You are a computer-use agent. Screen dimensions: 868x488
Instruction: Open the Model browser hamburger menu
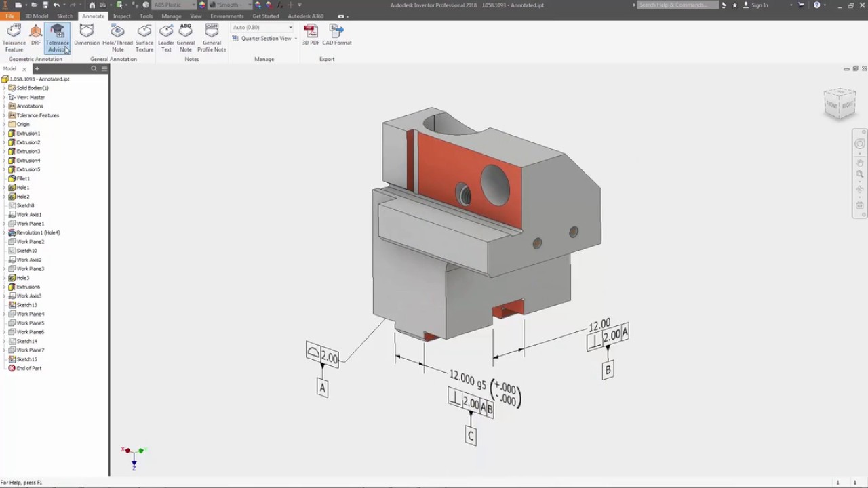coord(104,68)
